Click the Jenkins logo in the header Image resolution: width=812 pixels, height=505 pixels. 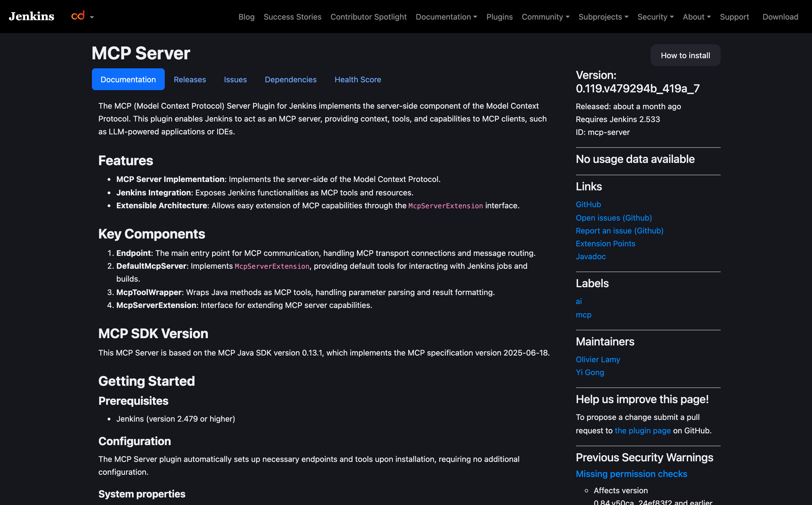click(31, 16)
